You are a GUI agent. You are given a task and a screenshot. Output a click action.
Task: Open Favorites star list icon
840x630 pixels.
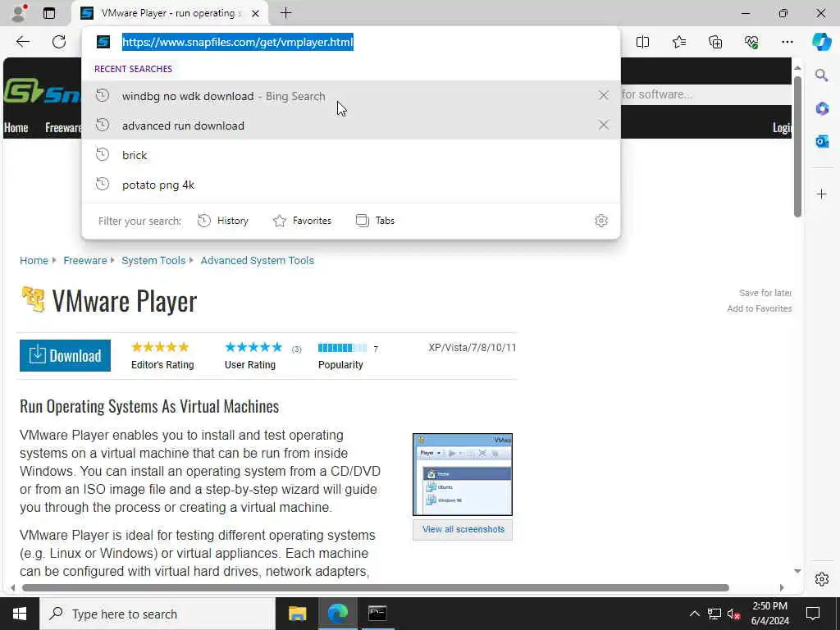678,42
